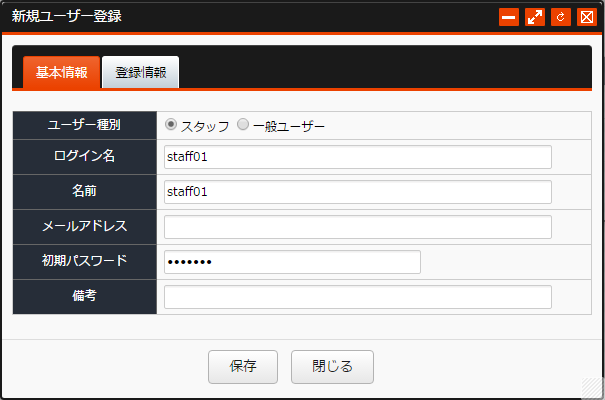Open the 登録情報 tab
The image size is (605, 400).
pos(140,72)
